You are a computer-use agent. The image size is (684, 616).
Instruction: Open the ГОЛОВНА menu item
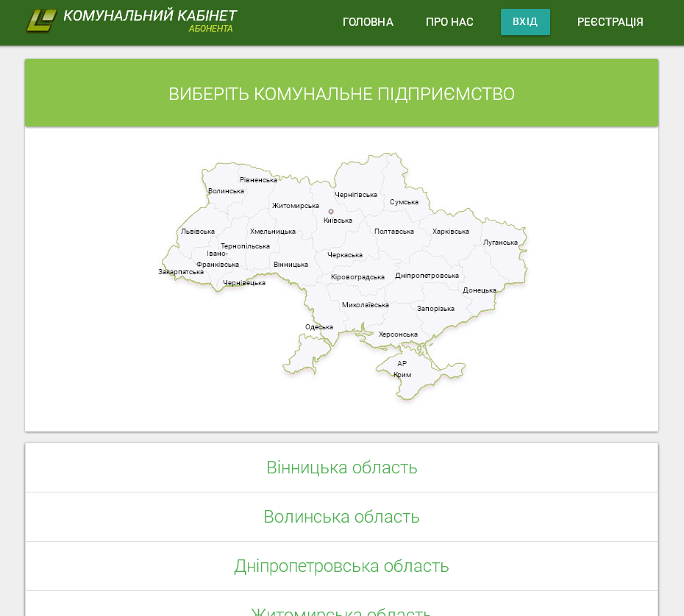[x=368, y=22]
